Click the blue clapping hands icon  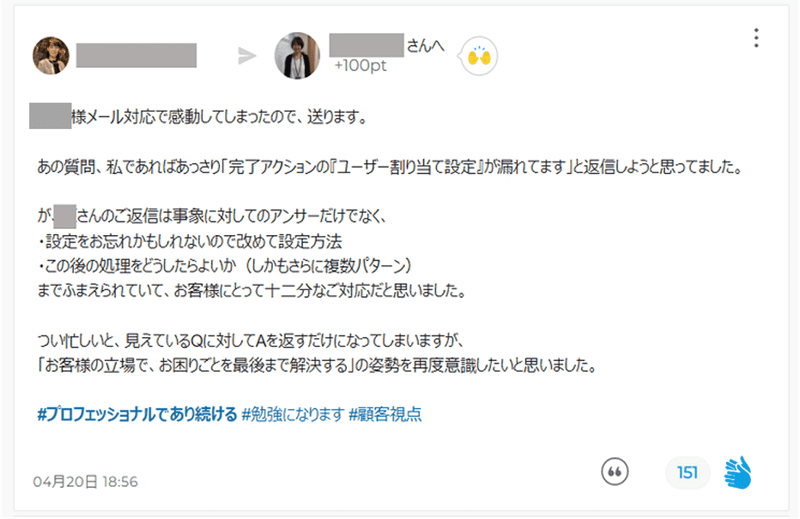pos(738,473)
